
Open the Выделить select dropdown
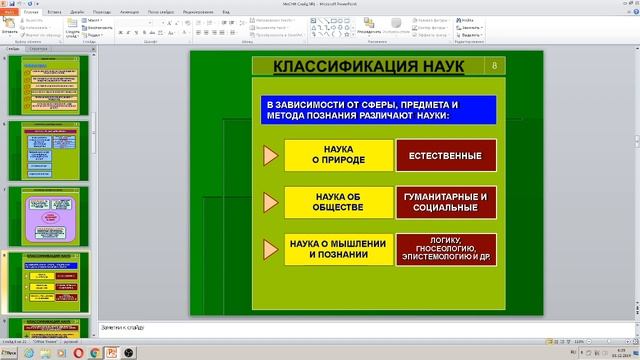(x=469, y=35)
